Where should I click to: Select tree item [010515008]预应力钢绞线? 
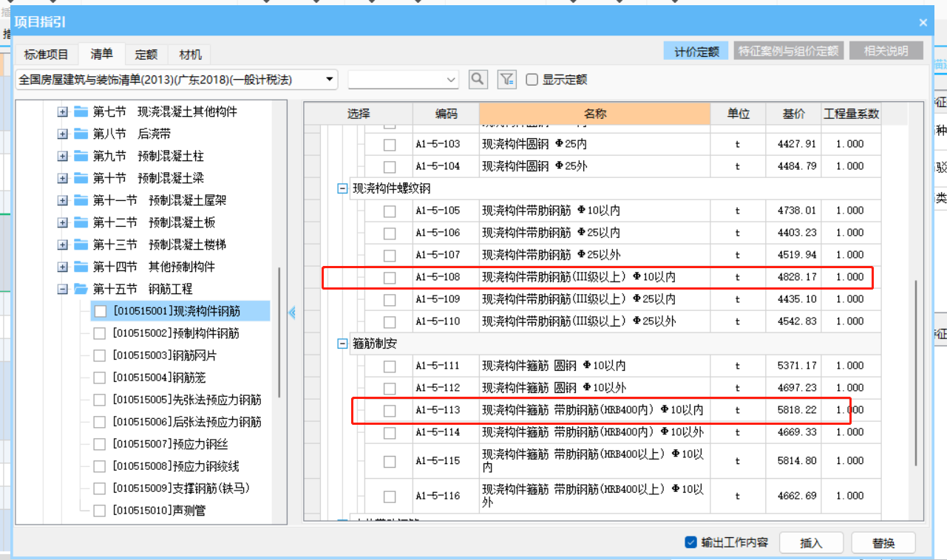[176, 466]
